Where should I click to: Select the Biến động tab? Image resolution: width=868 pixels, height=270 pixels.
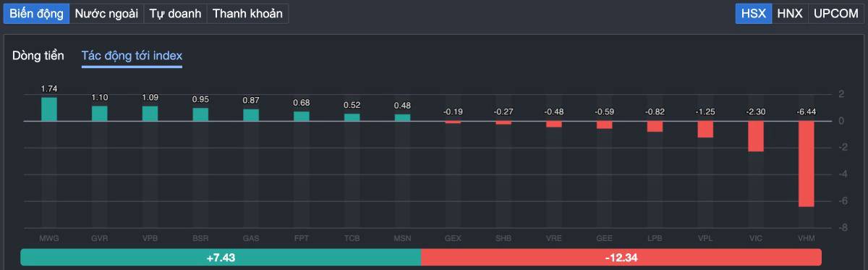pyautogui.click(x=36, y=13)
